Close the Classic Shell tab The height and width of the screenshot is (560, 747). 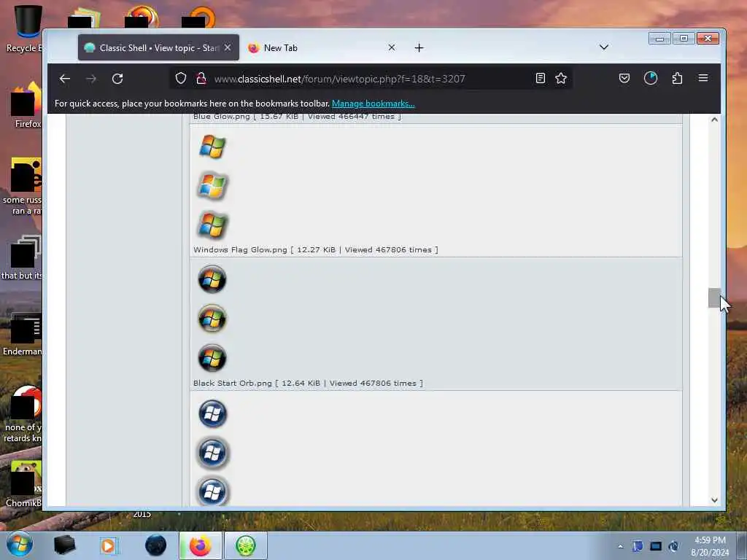point(228,47)
